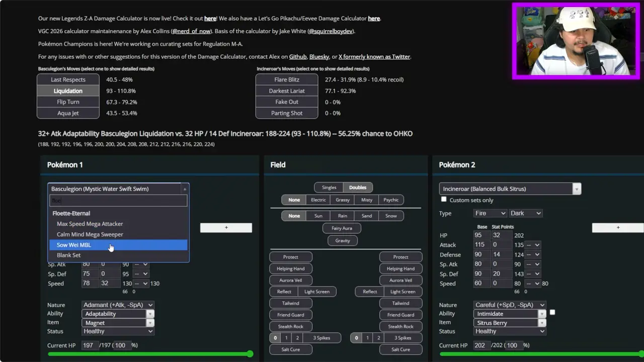Set weather to Rain
644x362 pixels.
coord(343,216)
